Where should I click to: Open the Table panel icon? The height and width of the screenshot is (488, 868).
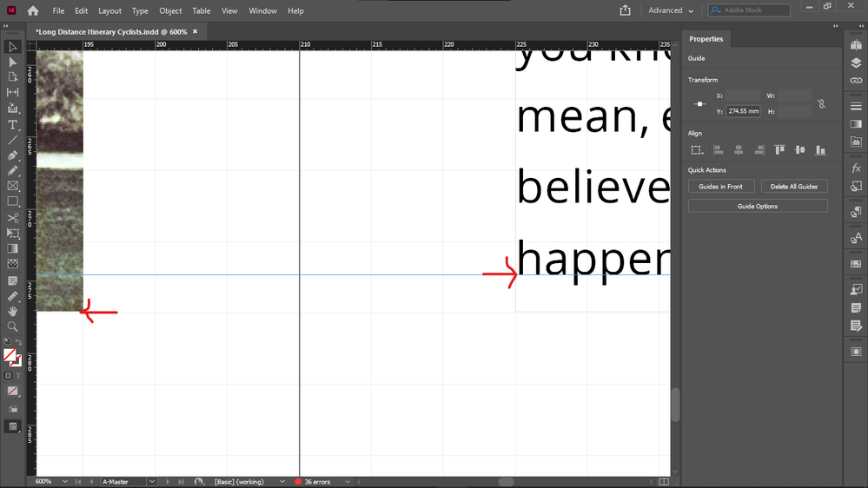pyautogui.click(x=856, y=264)
